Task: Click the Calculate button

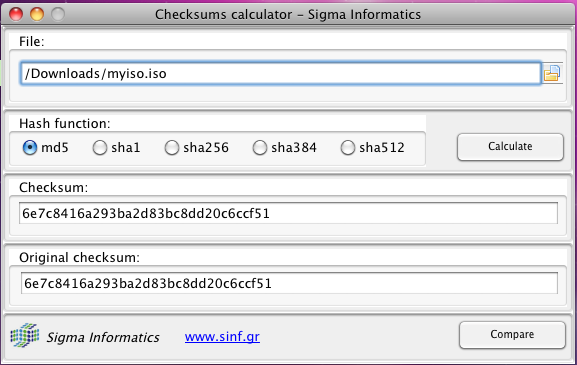Action: tap(510, 146)
